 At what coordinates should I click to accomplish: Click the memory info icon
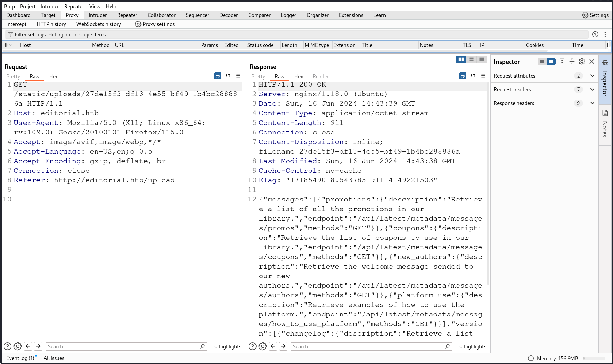[x=531, y=358]
